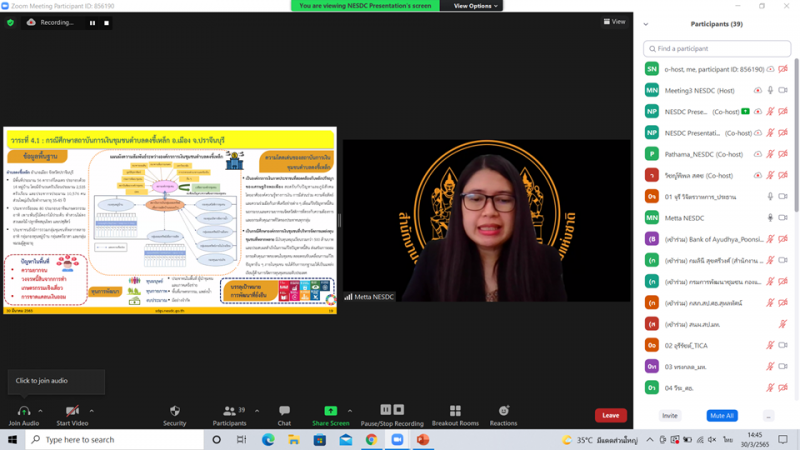Screen dimensions: 800x450
Task: Open Task View on the taskbar
Action: click(241, 439)
